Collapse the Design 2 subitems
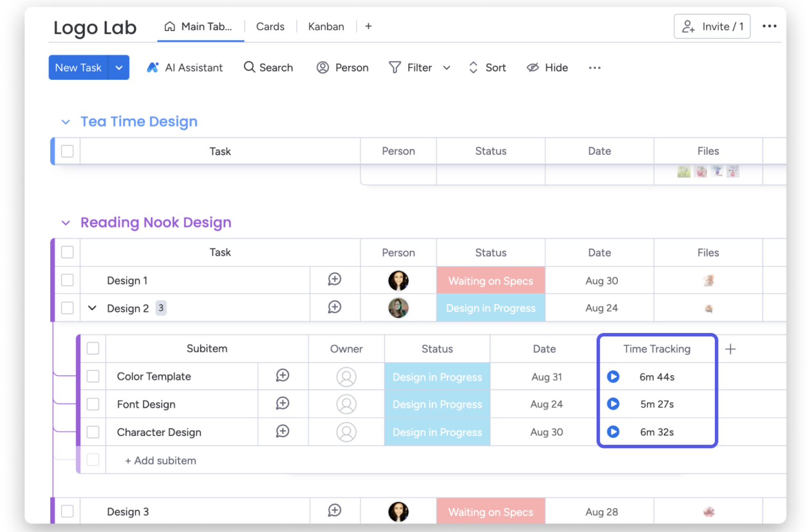811x532 pixels. coord(92,308)
